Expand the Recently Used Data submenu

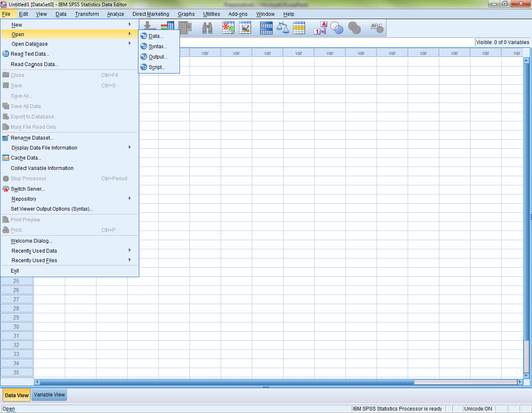tap(69, 251)
